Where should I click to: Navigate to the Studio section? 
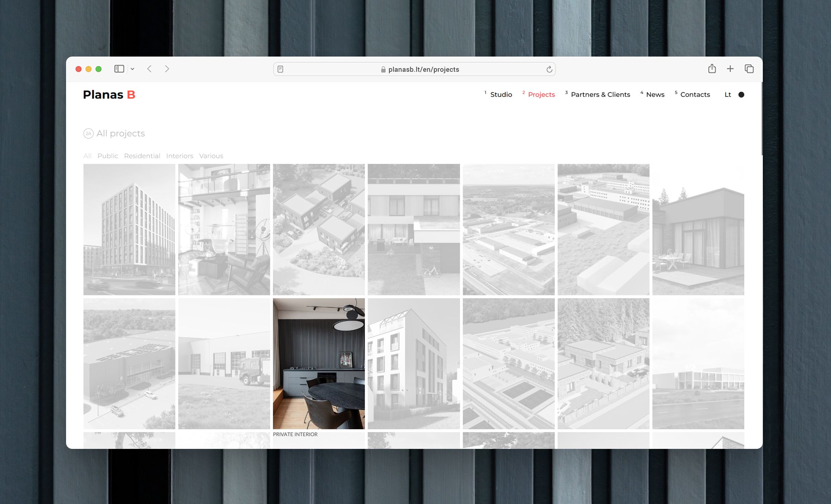(501, 95)
